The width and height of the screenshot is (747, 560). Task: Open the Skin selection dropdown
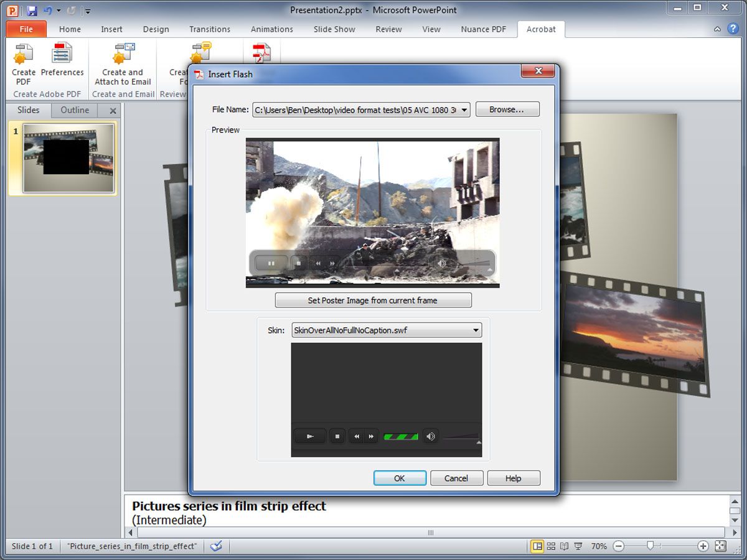476,330
